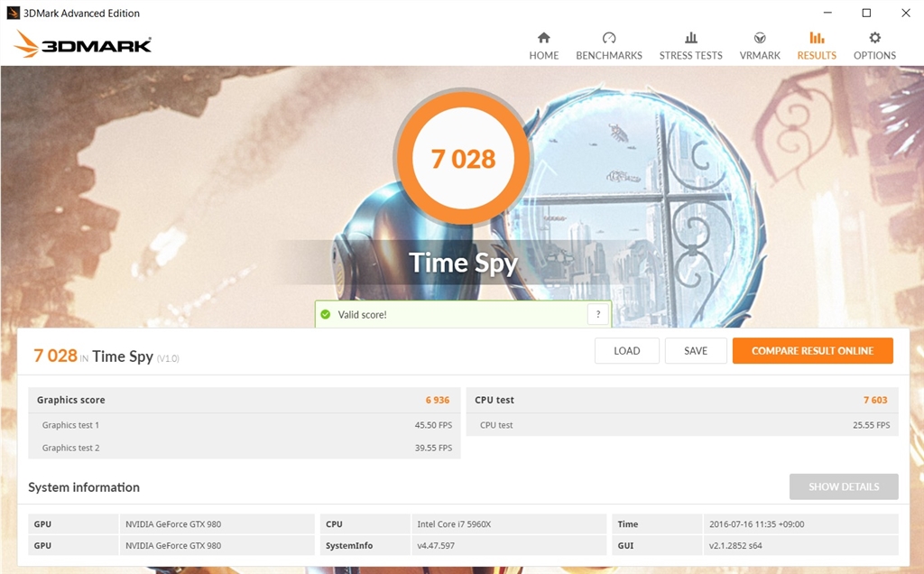Go to HOME label in navigation
This screenshot has width=924, height=574.
pos(543,55)
